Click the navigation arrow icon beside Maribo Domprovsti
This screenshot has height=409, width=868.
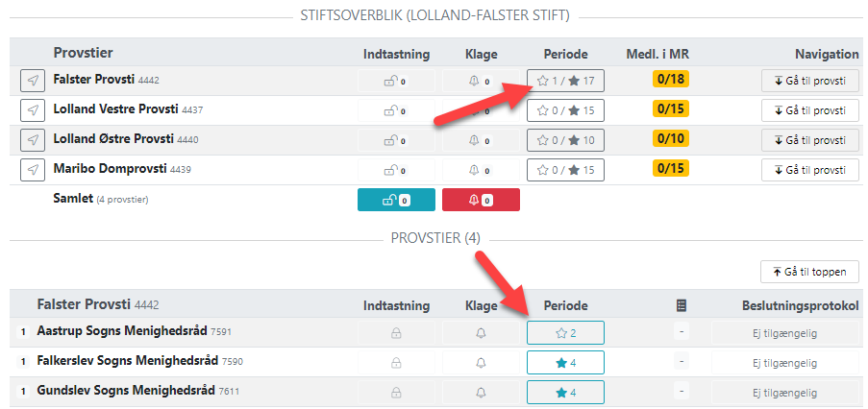(34, 170)
